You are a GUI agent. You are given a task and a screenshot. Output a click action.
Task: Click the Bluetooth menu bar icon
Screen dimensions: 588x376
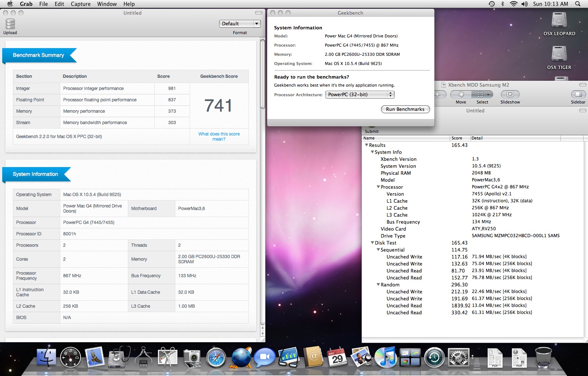pos(503,4)
